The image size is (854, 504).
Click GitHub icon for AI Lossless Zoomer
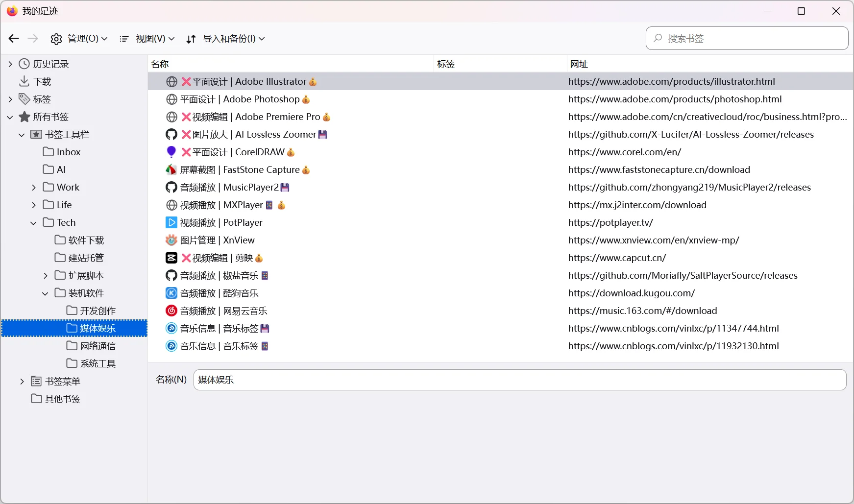(171, 135)
